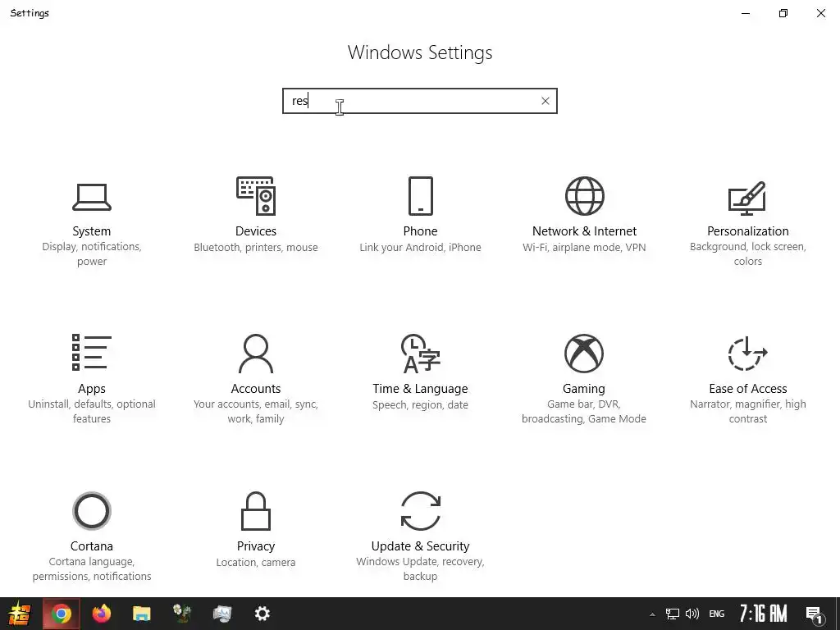Click the Privacy label text

(x=256, y=546)
